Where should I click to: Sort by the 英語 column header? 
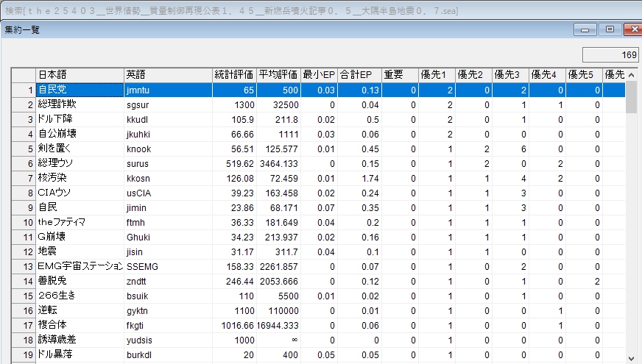168,75
